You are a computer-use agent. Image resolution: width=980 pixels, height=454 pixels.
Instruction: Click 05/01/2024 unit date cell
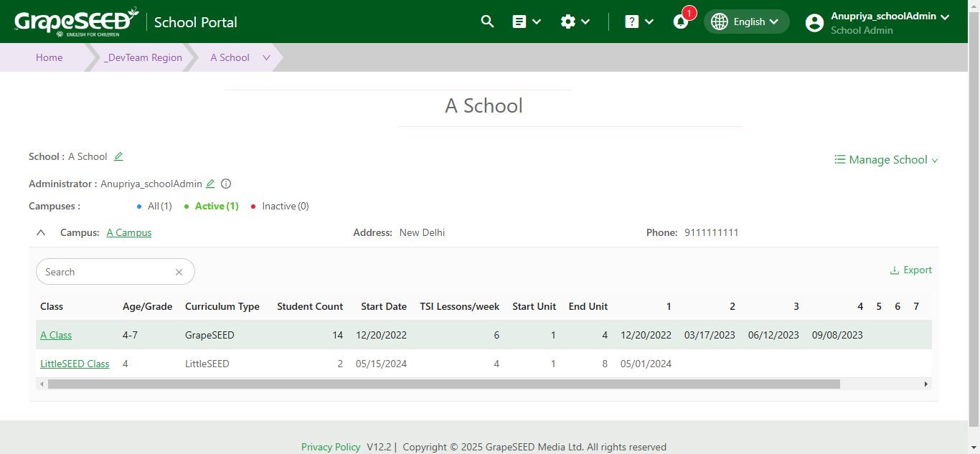point(646,364)
